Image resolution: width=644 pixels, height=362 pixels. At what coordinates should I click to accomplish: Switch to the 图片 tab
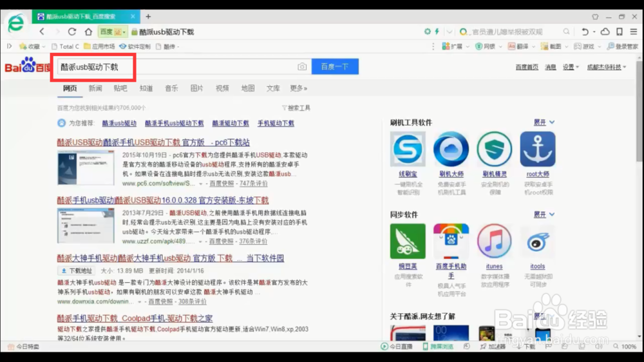coord(196,88)
